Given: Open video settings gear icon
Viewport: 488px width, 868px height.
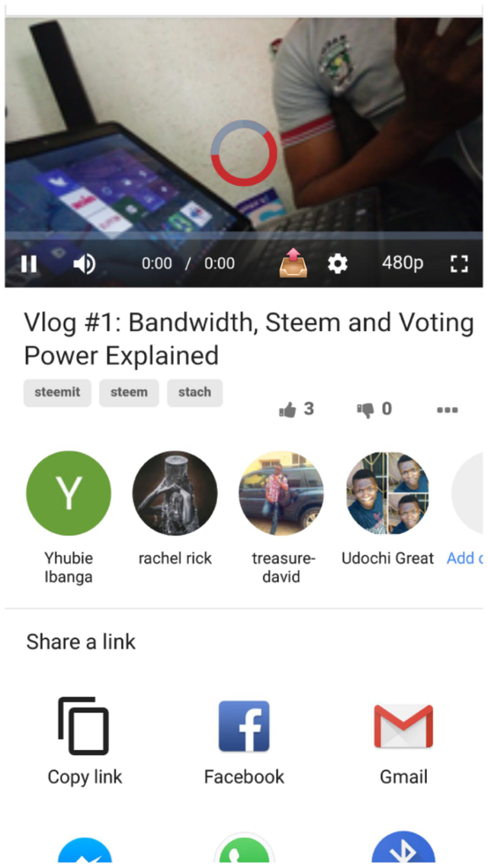Looking at the screenshot, I should point(338,263).
